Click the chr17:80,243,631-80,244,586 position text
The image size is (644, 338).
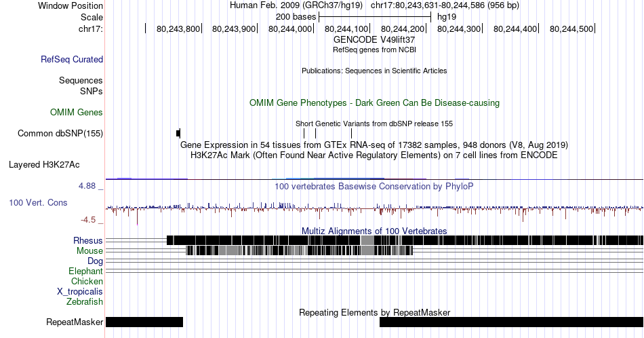point(445,5)
